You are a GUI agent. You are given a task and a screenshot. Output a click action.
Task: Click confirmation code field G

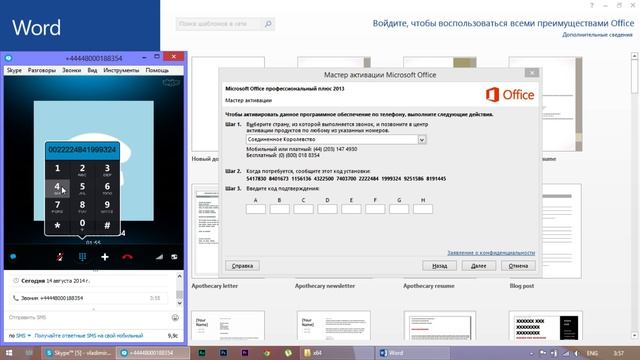(x=399, y=209)
